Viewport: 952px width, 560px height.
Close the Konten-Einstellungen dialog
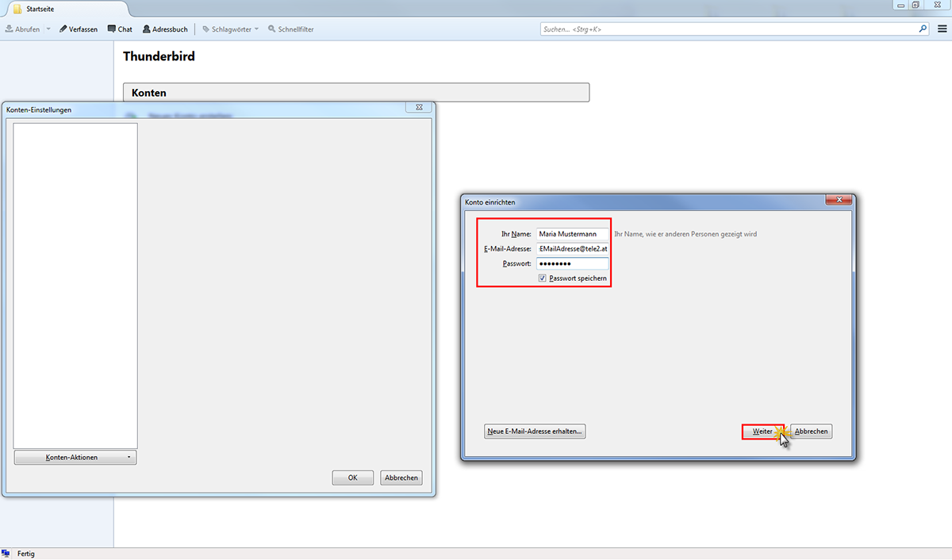tap(419, 107)
